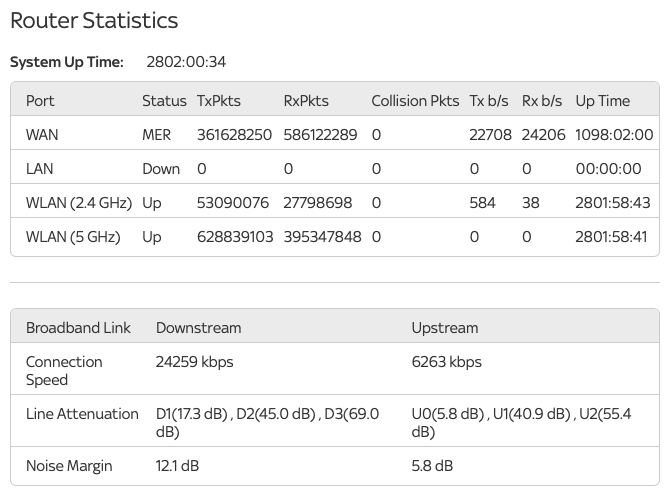Click the WAN TxPkts value 361628250

click(x=234, y=135)
